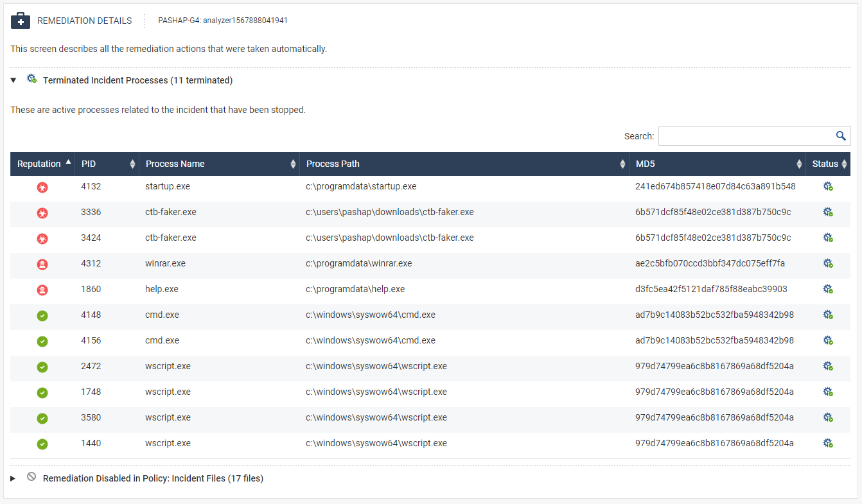
Task: Click MD5 hash 241ed674b857418e07d84c63a891b548
Action: click(x=716, y=186)
